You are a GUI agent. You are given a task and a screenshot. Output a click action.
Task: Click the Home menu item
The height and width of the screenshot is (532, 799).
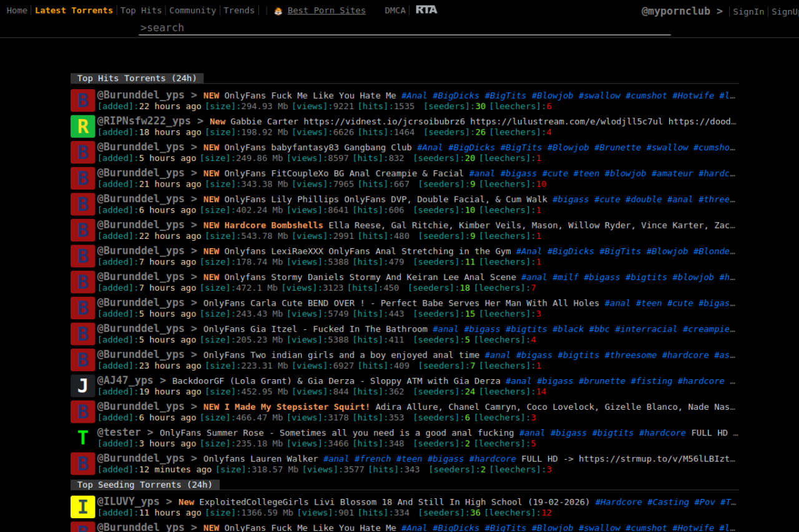pyautogui.click(x=16, y=10)
